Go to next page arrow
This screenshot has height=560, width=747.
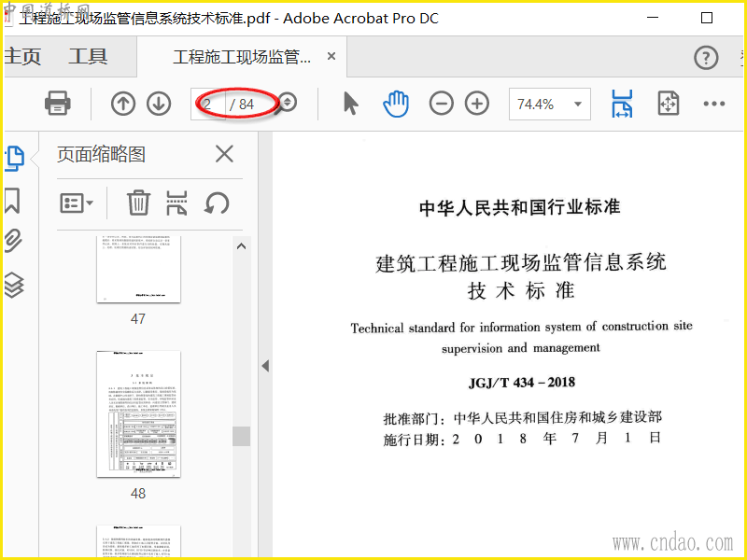click(x=159, y=104)
